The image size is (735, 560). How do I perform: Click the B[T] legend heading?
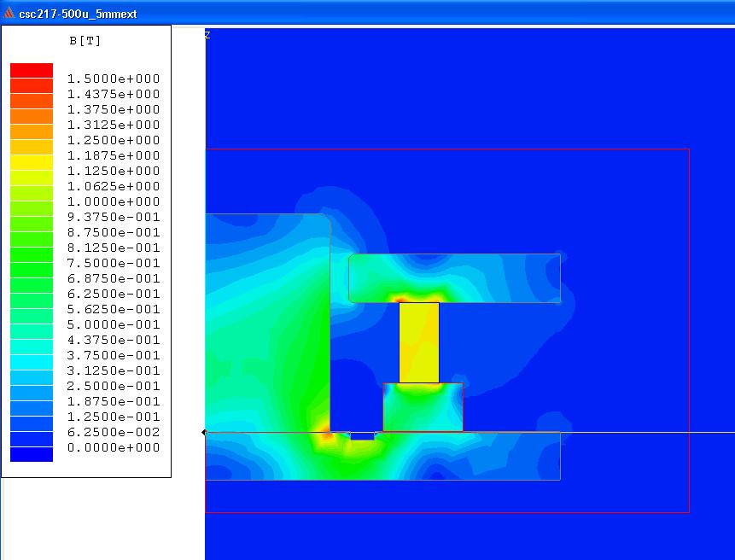click(85, 41)
